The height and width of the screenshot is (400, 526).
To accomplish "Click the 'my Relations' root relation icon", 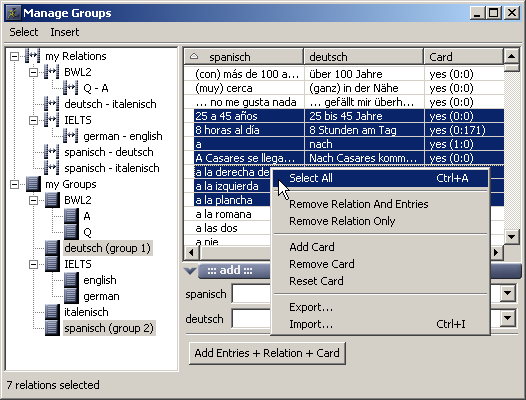I will (33, 56).
